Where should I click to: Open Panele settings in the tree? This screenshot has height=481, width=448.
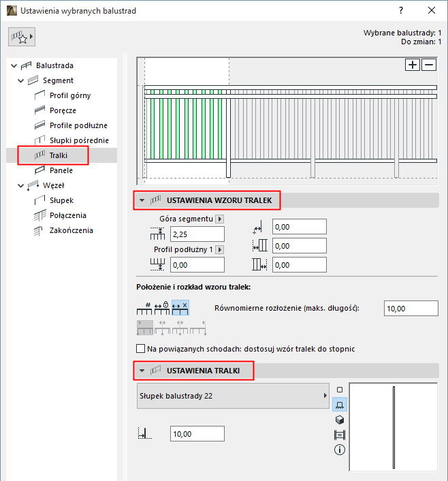coord(61,170)
